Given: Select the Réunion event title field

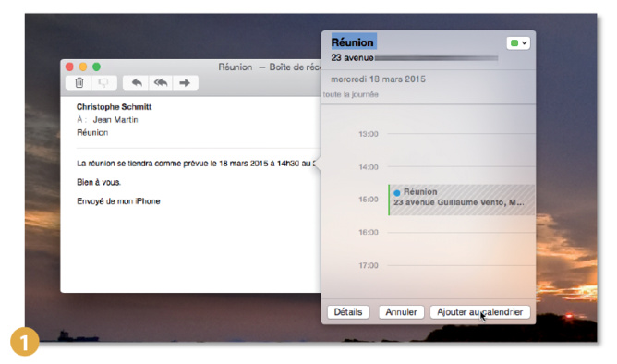Looking at the screenshot, I should click(x=353, y=42).
